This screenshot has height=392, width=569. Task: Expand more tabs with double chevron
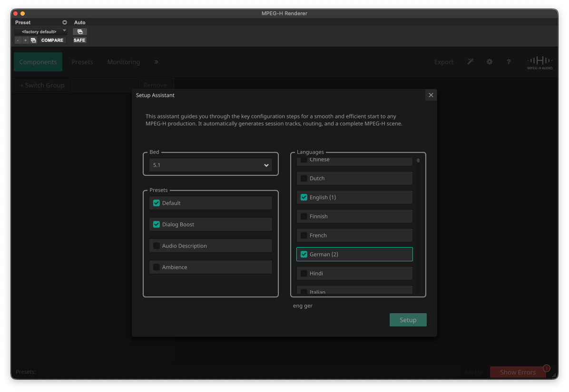(157, 62)
